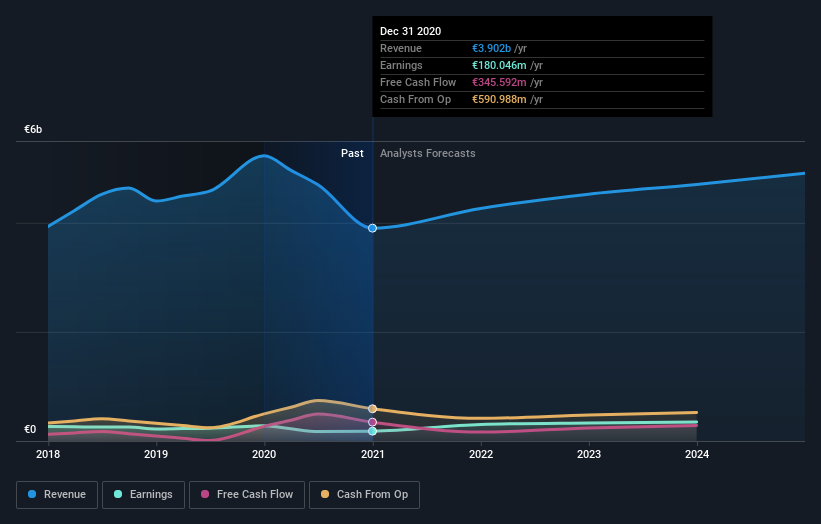Click the 2021 x-axis label
The width and height of the screenshot is (821, 524).
(372, 454)
